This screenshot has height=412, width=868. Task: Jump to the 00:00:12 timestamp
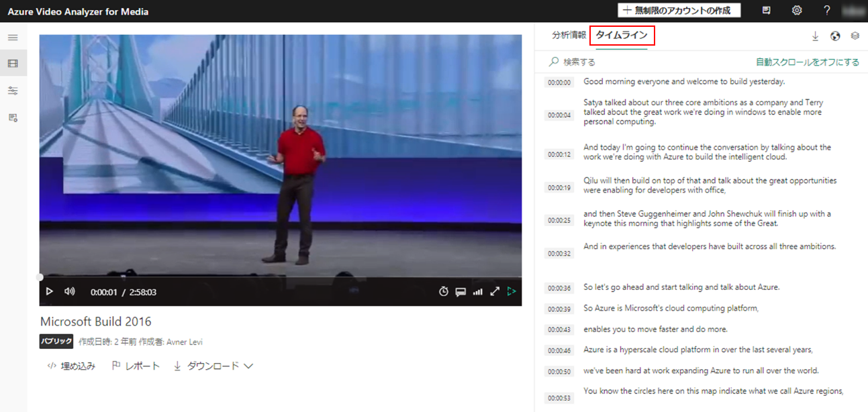coord(559,154)
